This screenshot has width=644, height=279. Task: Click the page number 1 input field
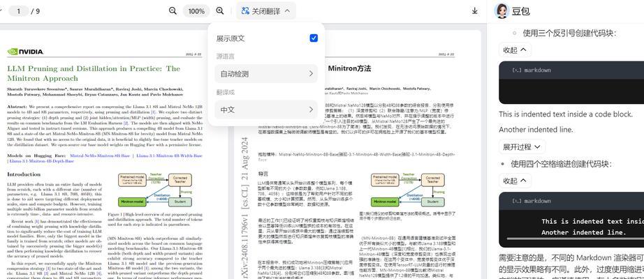(x=19, y=11)
